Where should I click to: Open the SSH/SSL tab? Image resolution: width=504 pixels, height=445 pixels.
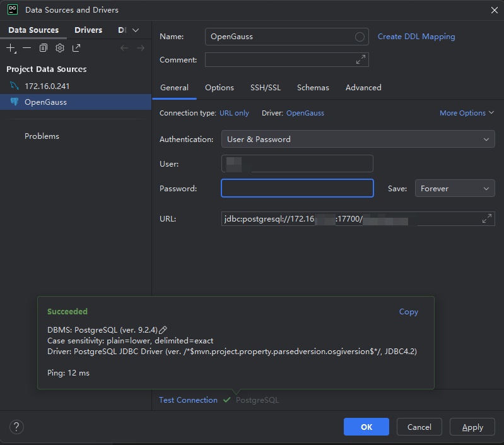coord(266,88)
